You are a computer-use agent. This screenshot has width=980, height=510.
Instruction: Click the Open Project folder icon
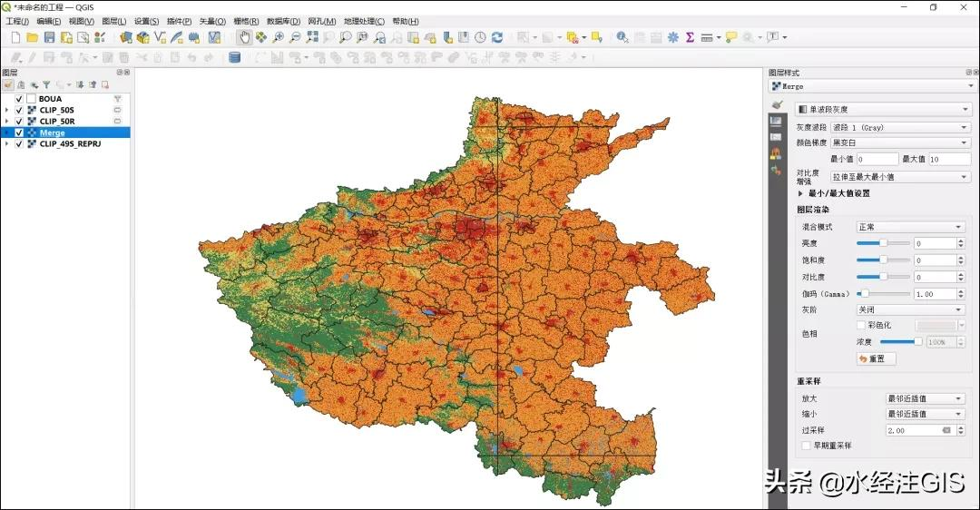[33, 37]
